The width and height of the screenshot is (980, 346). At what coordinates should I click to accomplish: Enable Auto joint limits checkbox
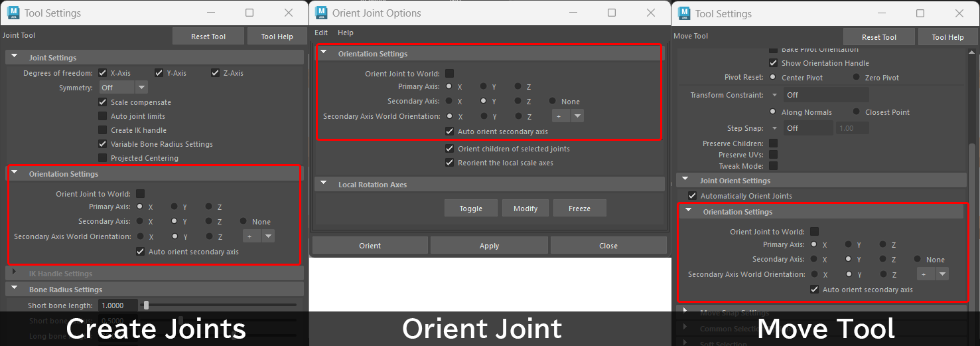102,116
